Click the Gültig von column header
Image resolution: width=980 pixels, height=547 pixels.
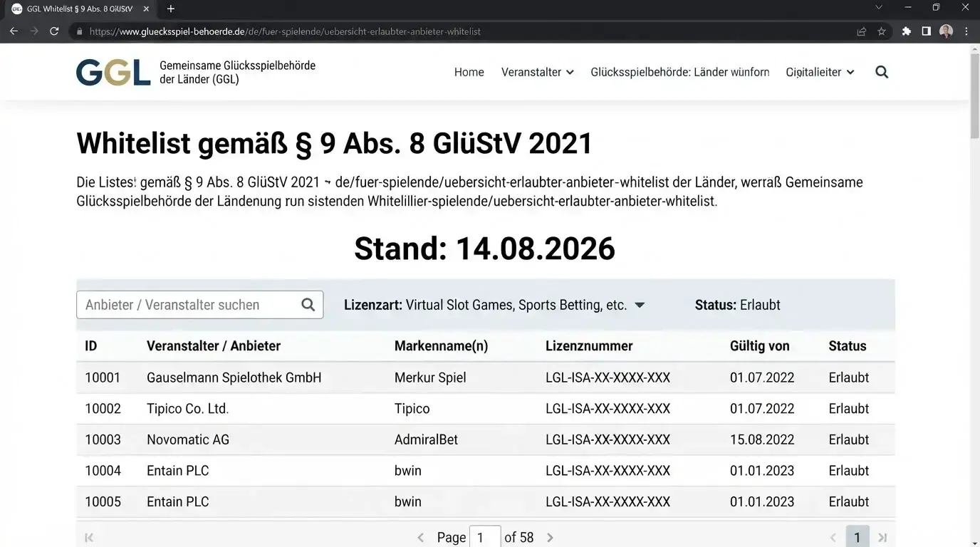pos(760,346)
